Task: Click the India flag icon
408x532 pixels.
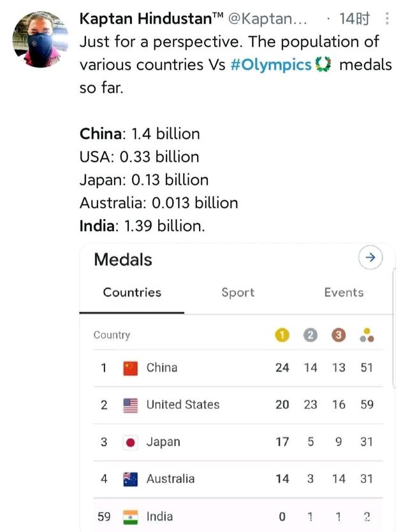Action: click(131, 516)
